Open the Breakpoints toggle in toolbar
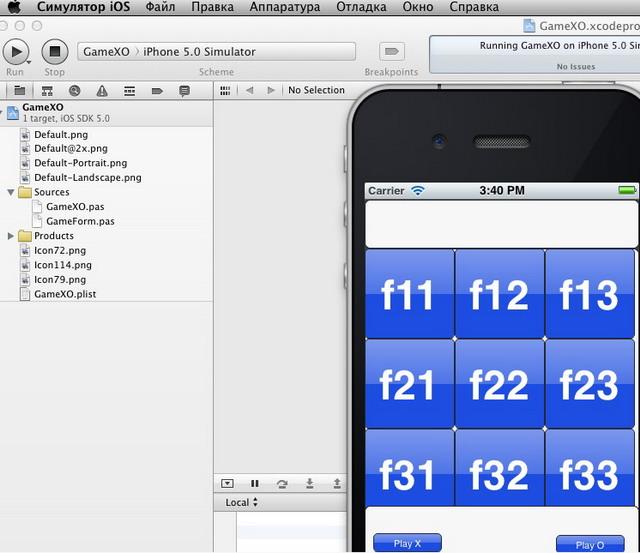 click(391, 52)
